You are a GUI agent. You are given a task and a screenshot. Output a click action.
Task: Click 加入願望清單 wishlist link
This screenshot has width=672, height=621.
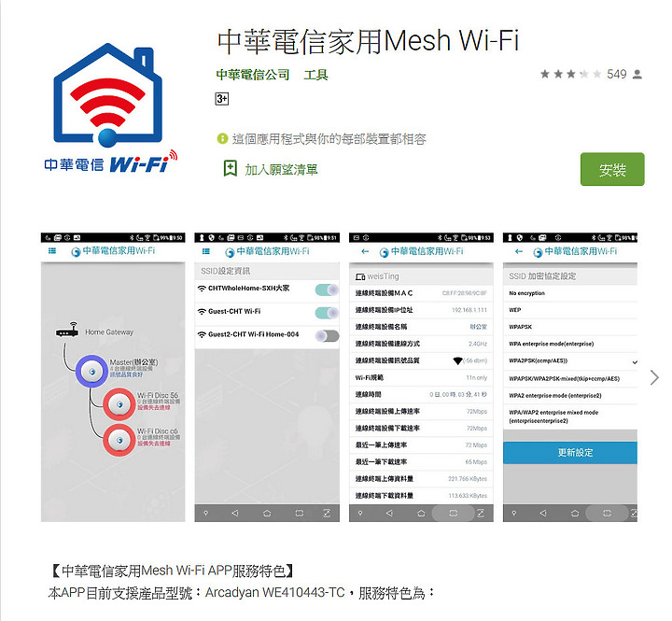[x=281, y=170]
